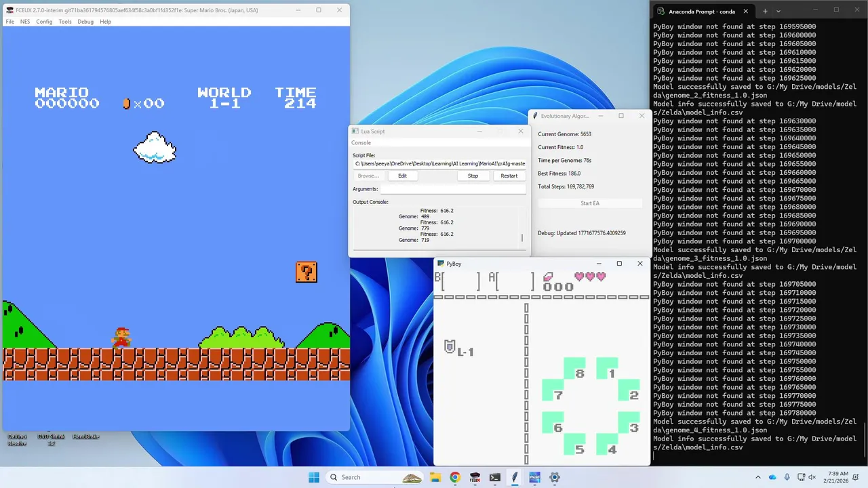Open the Tools menu in FCEUX

tap(65, 22)
